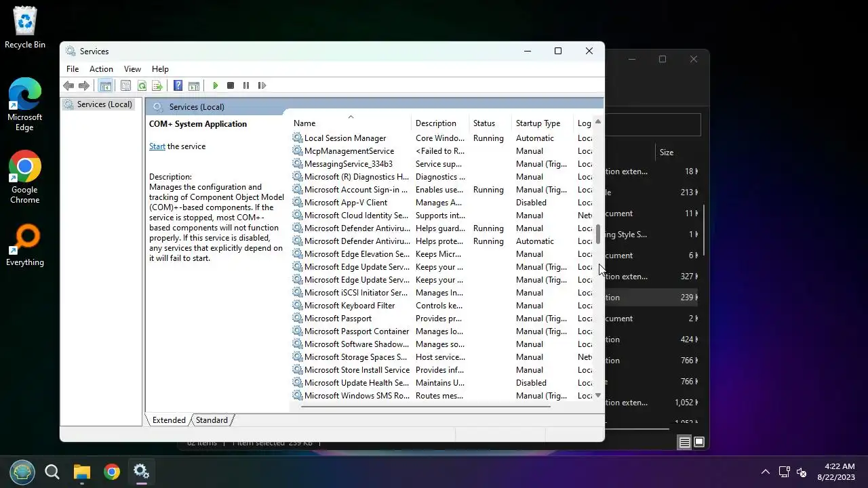Sort by the Status column header
Viewport: 868px width, 488px height.
(x=490, y=123)
